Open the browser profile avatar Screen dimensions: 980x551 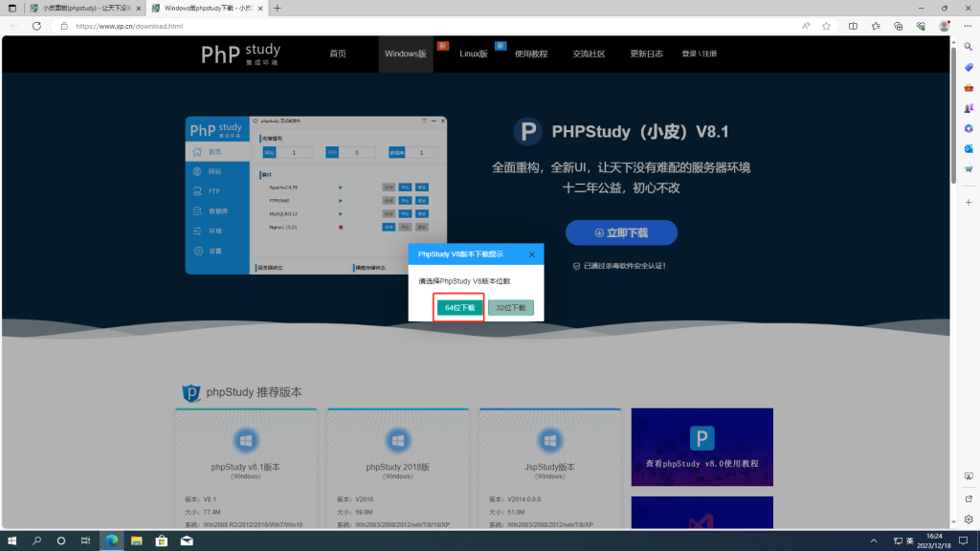[945, 26]
